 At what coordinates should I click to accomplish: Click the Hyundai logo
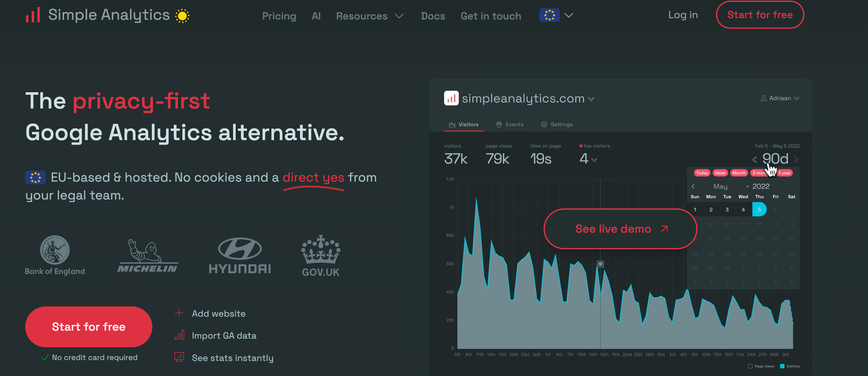pyautogui.click(x=240, y=256)
